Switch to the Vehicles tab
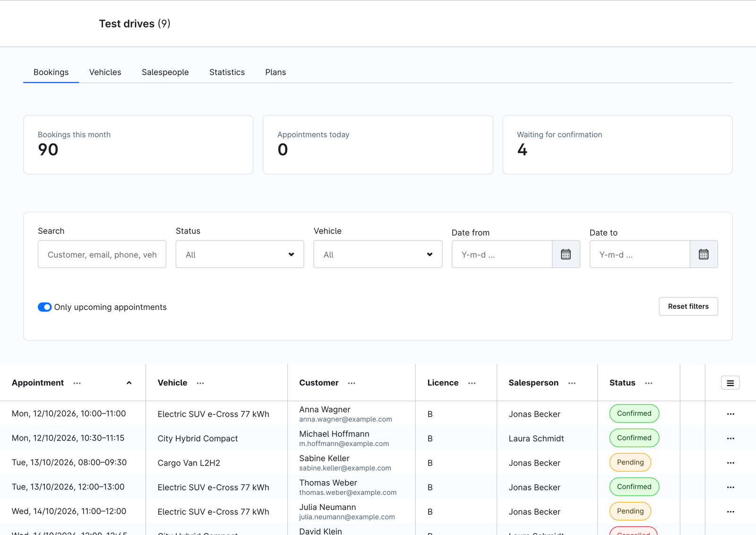Viewport: 756px width, 535px height. tap(105, 72)
